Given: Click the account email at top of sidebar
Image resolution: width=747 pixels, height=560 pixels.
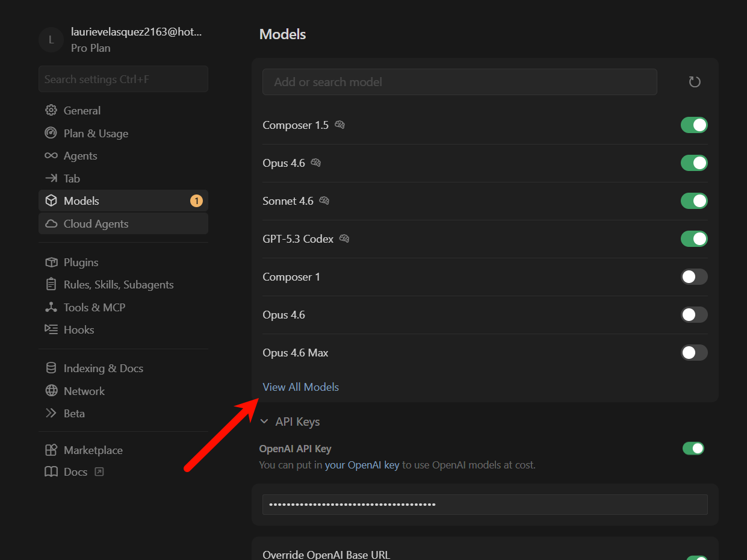Looking at the screenshot, I should (136, 33).
